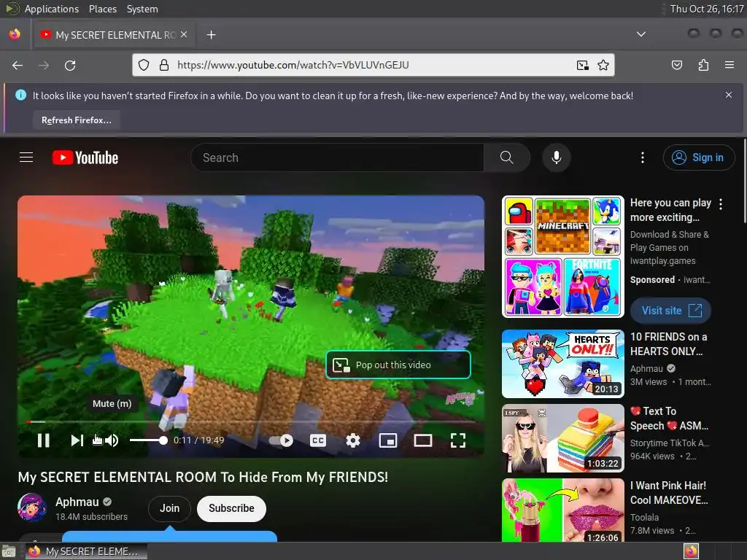Reload the current page
The image size is (747, 560).
[x=70, y=65]
